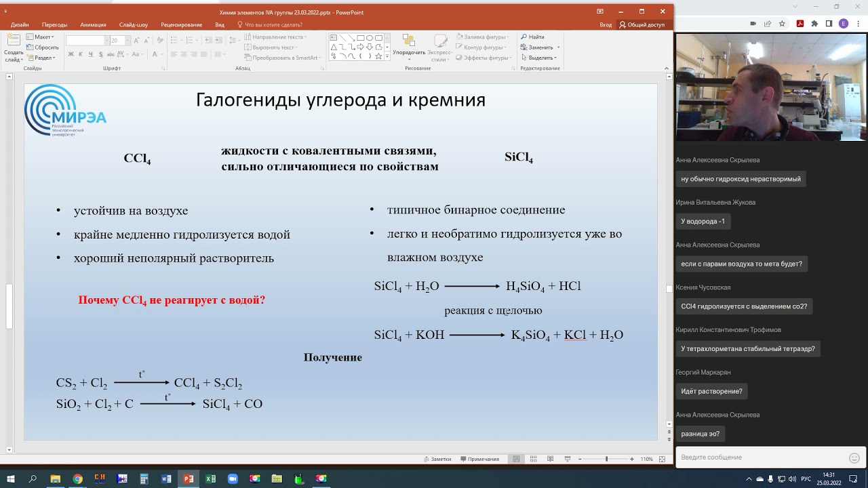This screenshot has width=868, height=488.
Task: Open the Дизайн tab
Action: coord(20,24)
